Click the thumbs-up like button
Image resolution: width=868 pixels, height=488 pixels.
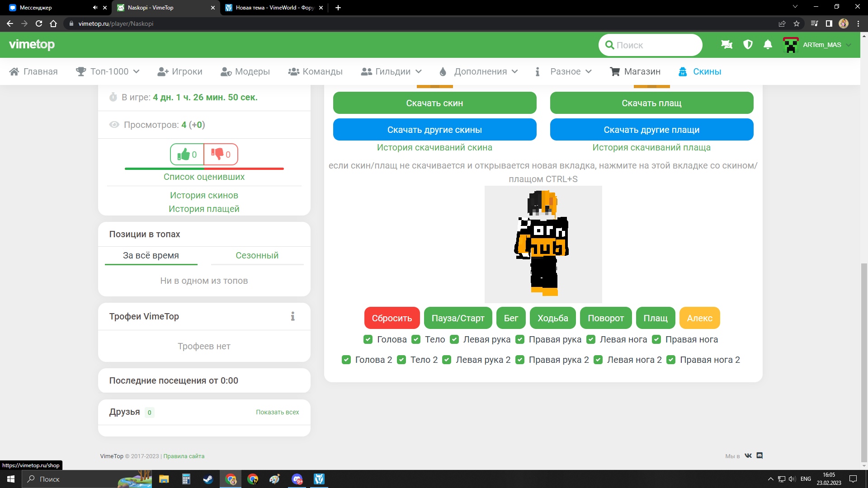(x=187, y=155)
